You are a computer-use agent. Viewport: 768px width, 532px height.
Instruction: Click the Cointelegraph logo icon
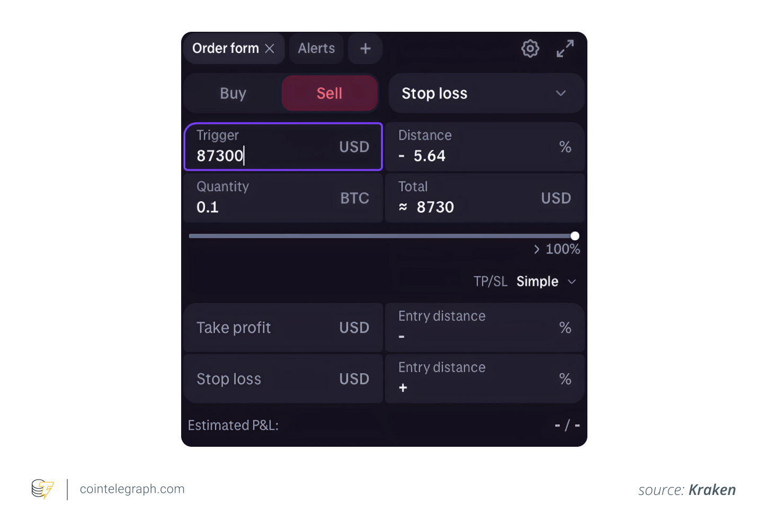point(42,489)
